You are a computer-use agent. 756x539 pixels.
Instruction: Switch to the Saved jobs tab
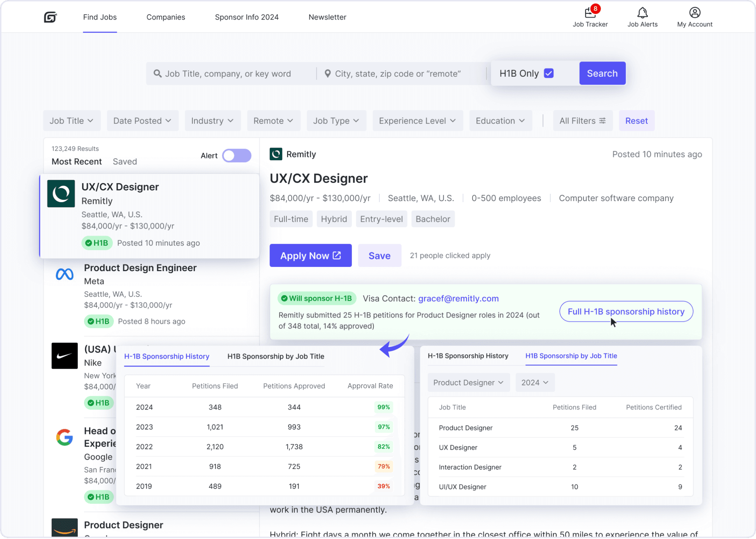(125, 162)
